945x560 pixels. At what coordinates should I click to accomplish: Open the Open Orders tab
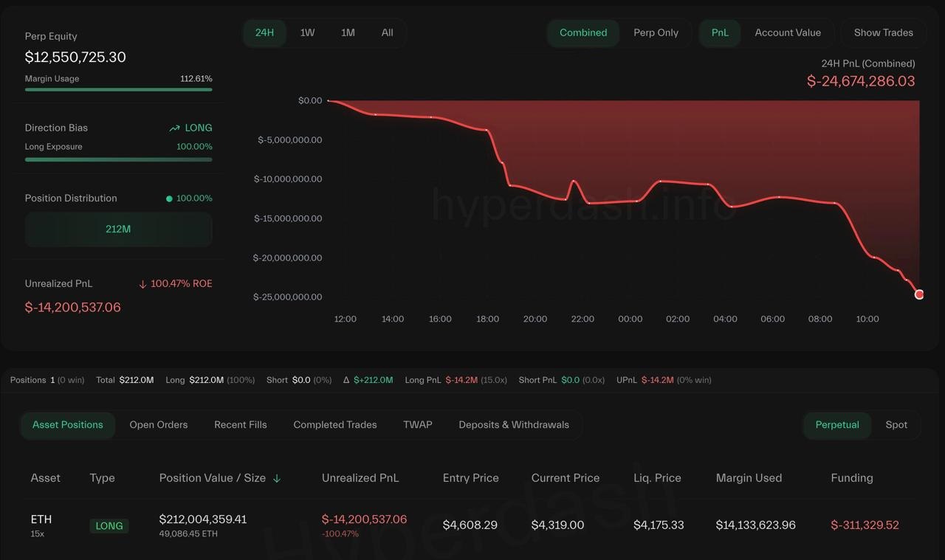coord(159,425)
